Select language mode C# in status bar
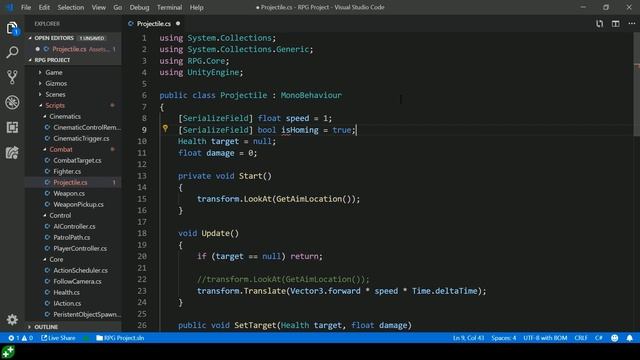 point(598,338)
